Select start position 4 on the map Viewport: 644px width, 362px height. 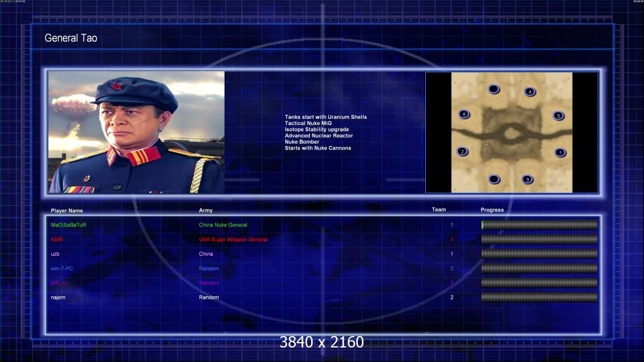pos(530,92)
